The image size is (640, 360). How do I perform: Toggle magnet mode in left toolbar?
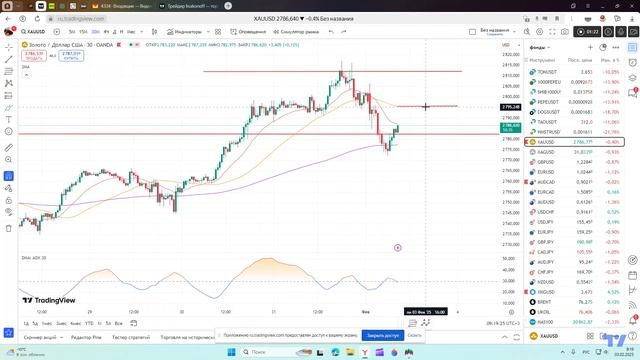click(9, 176)
